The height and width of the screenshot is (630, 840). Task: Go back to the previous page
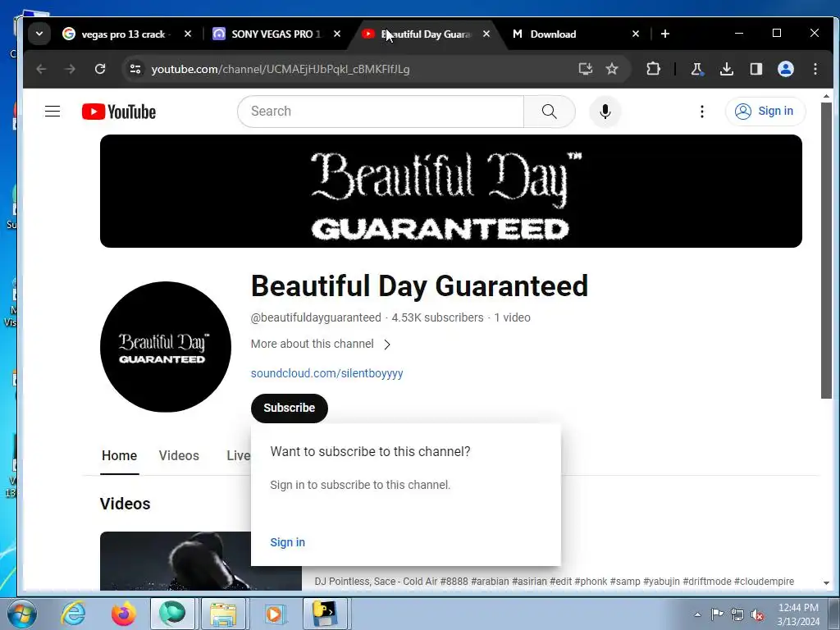coord(41,69)
